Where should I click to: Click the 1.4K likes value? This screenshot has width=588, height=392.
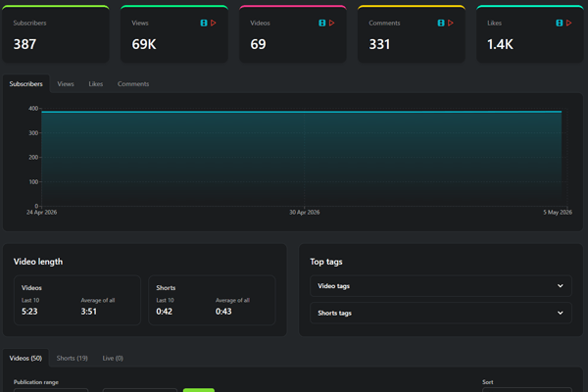point(500,44)
